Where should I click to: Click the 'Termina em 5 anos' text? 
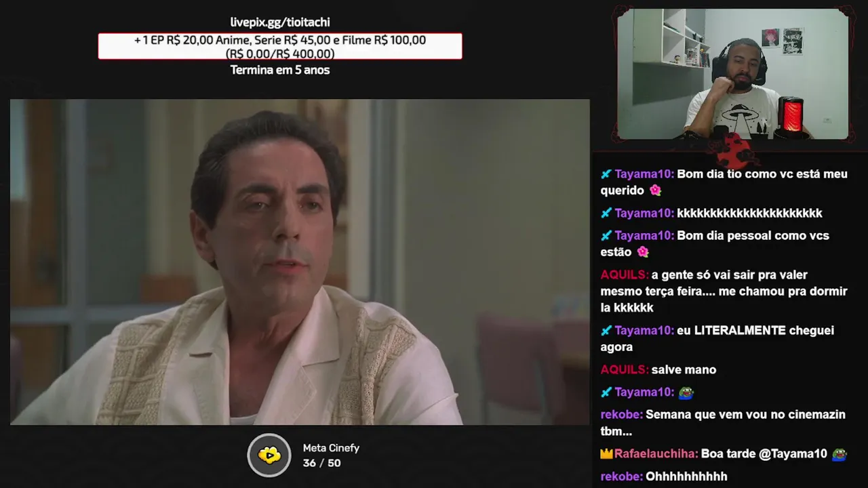point(280,70)
